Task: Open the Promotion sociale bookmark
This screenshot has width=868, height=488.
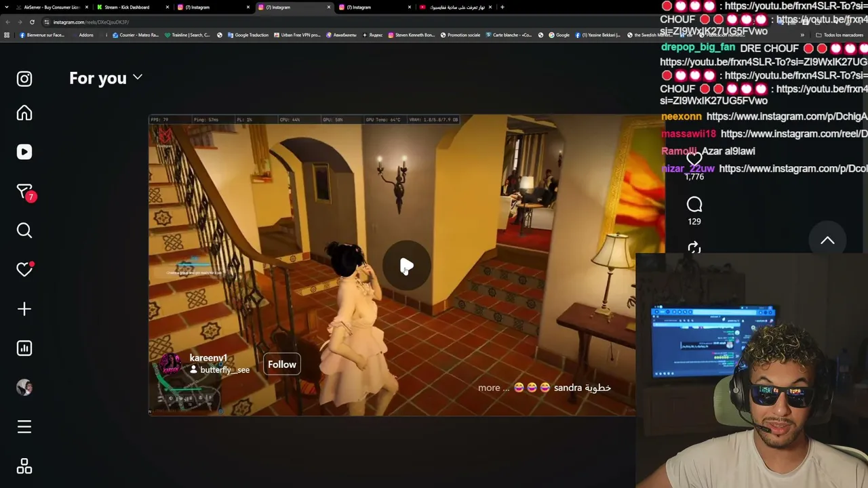Action: pyautogui.click(x=460, y=35)
